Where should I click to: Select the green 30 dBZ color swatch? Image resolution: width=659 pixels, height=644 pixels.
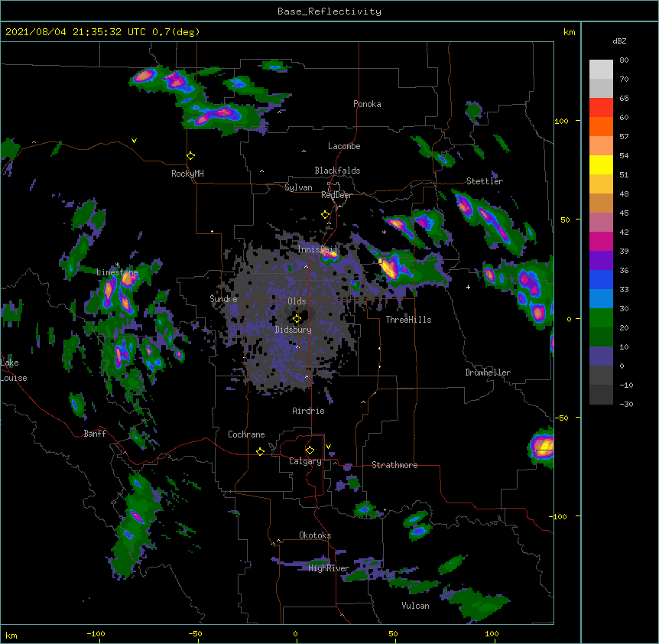tap(601, 318)
